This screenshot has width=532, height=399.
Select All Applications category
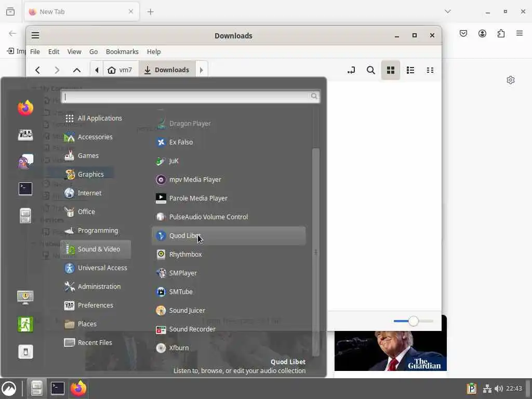pyautogui.click(x=96, y=118)
